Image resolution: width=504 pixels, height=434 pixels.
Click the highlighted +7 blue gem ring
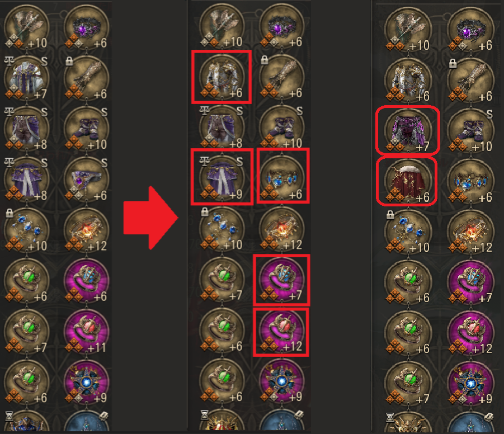point(281,280)
